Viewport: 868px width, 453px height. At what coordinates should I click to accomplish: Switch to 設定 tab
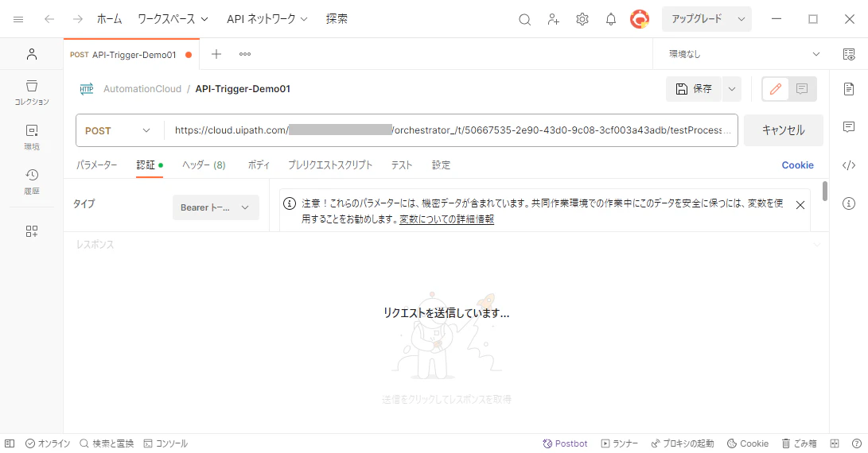click(442, 165)
